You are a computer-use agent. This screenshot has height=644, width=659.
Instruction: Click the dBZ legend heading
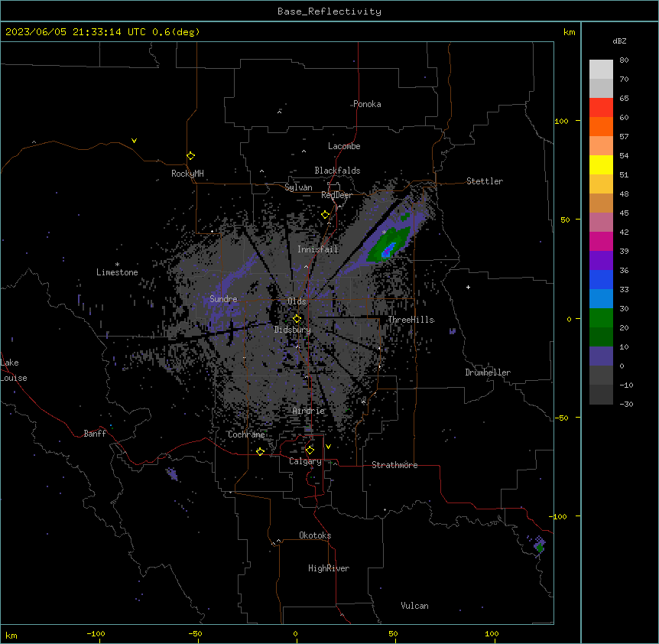[x=619, y=41]
